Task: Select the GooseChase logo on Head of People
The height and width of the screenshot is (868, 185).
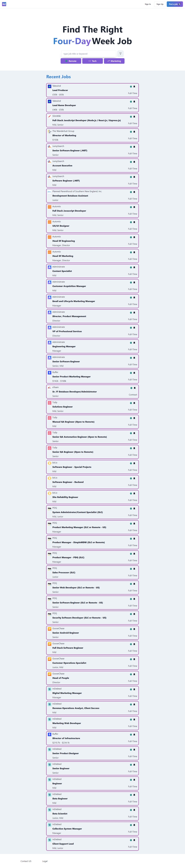Action: pyautogui.click(x=49, y=674)
